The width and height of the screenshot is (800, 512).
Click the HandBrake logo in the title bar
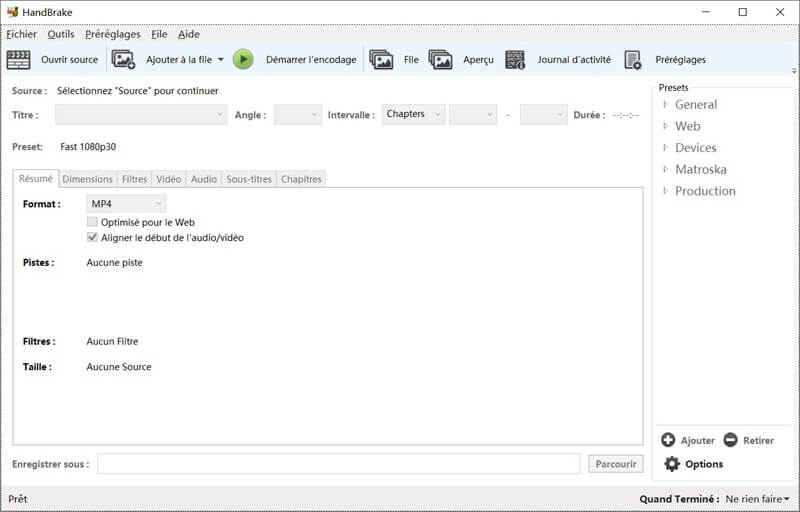pyautogui.click(x=12, y=12)
